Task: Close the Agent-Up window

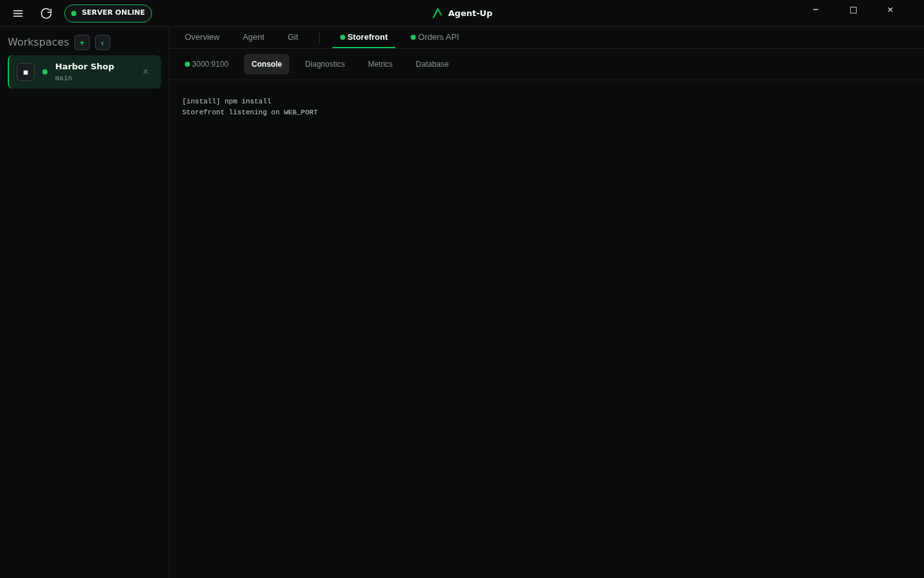Action: [890, 10]
